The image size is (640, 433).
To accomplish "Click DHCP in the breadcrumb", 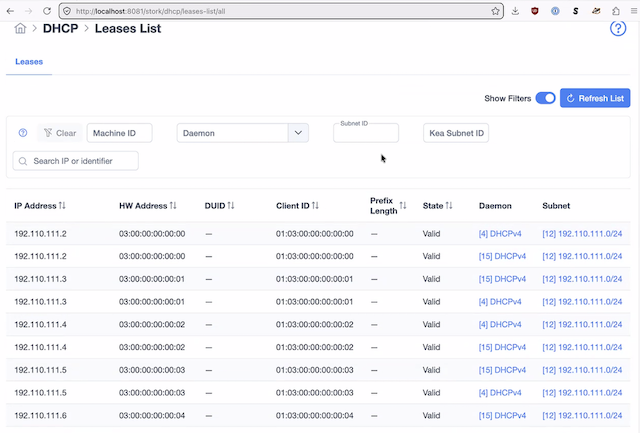I will click(60, 29).
